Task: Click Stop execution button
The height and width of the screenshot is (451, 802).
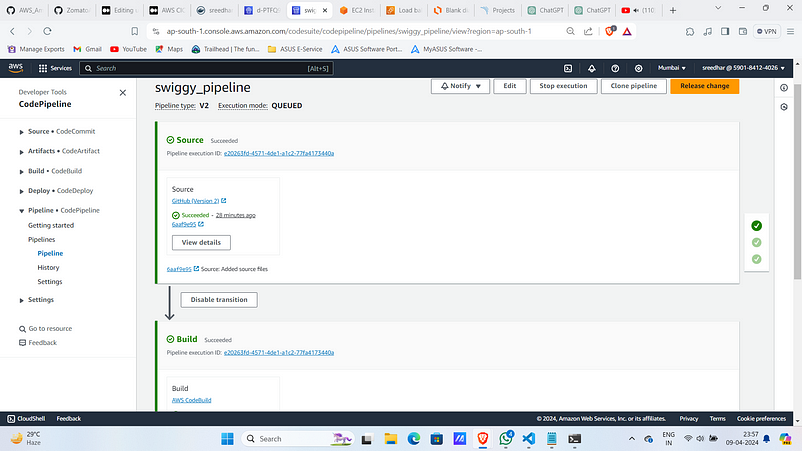Action: (563, 86)
